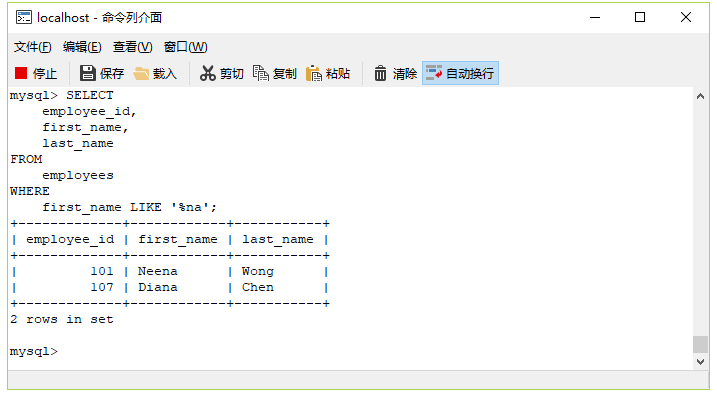
Task: Click the scrollbar down arrow
Action: [700, 362]
